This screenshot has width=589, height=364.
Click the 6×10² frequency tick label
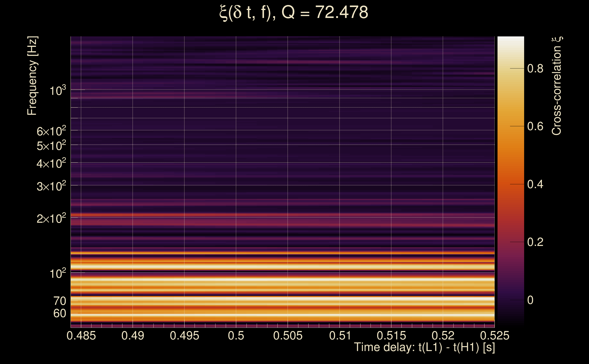(x=51, y=131)
